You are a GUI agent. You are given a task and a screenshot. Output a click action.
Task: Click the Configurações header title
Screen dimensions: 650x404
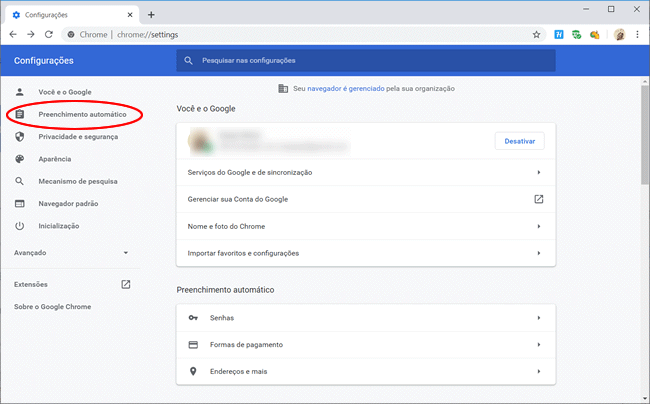click(44, 60)
